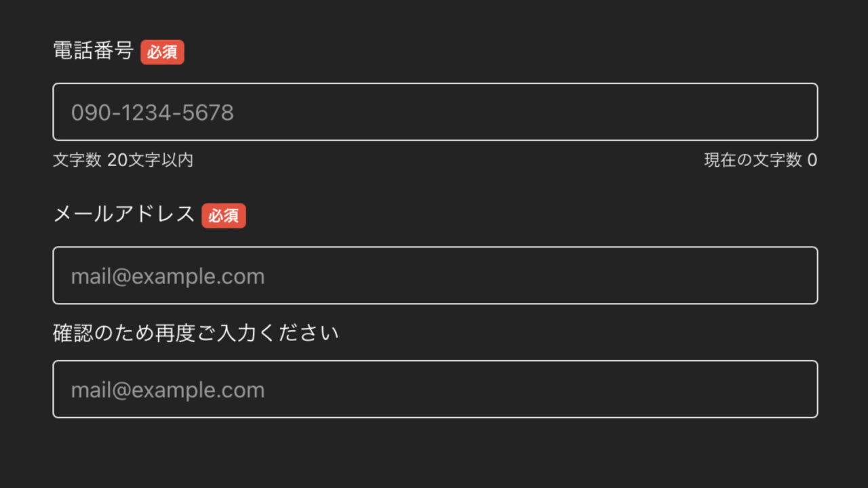868x488 pixels.
Task: Click the 0 value in the character counter
Action: click(x=812, y=161)
